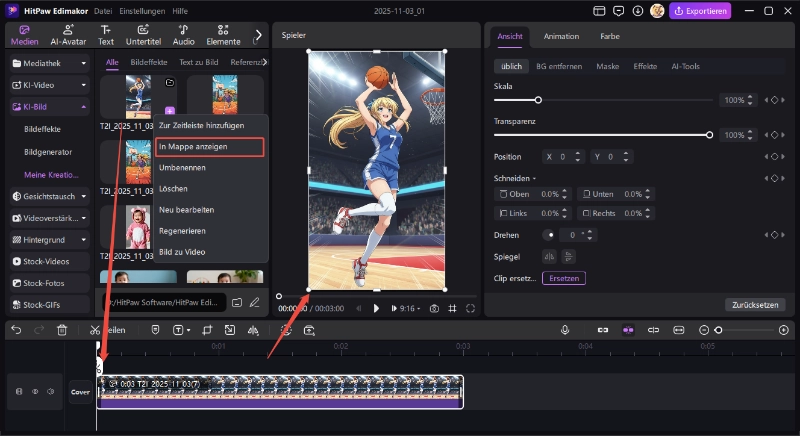Click the microphone voiceover icon
Viewport: 800px width, 436px height.
565,329
